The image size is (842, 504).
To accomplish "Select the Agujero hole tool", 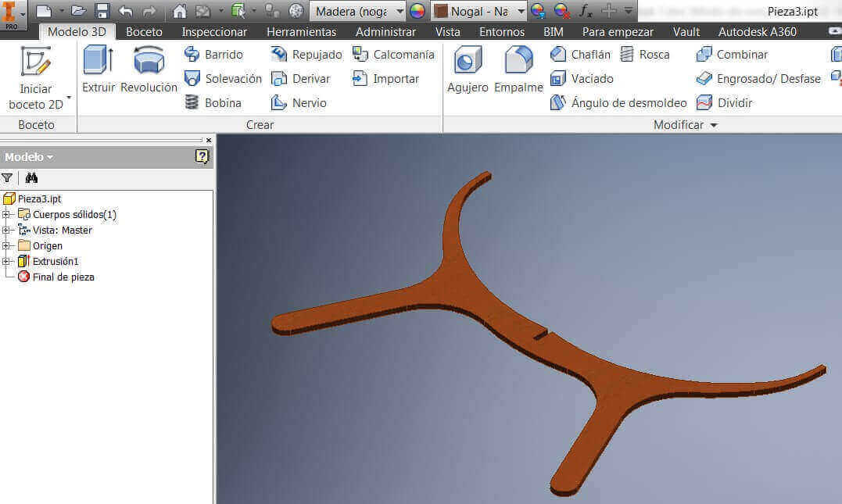I will coord(468,70).
